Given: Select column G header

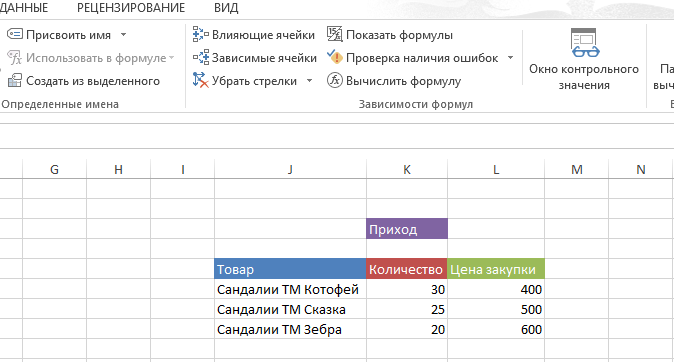Looking at the screenshot, I should (54, 169).
